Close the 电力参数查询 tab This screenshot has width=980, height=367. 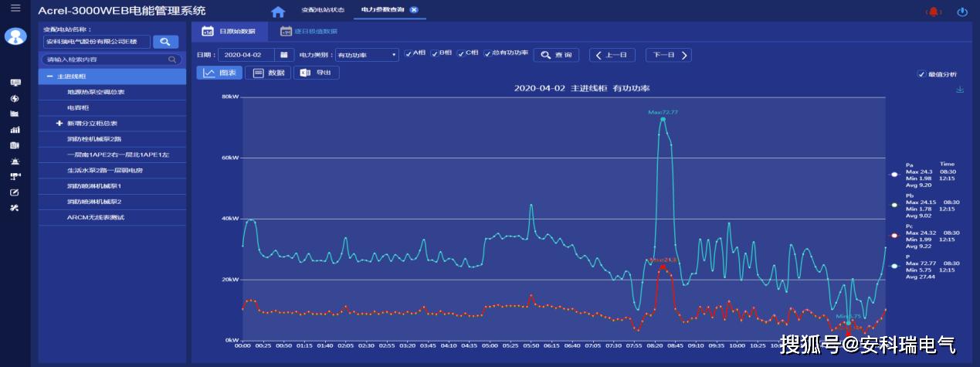pyautogui.click(x=414, y=9)
